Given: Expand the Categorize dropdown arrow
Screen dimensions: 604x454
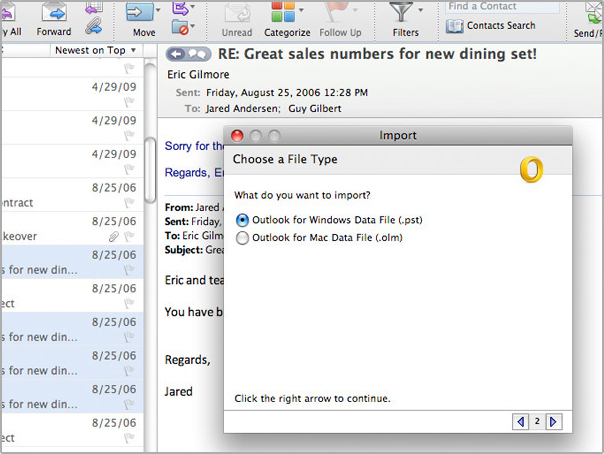Looking at the screenshot, I should coord(301,10).
